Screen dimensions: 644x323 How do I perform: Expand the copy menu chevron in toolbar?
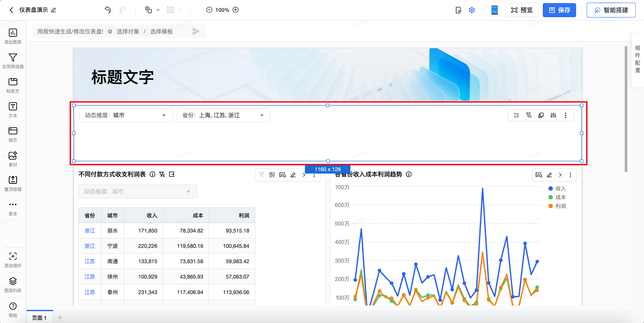pos(158,10)
